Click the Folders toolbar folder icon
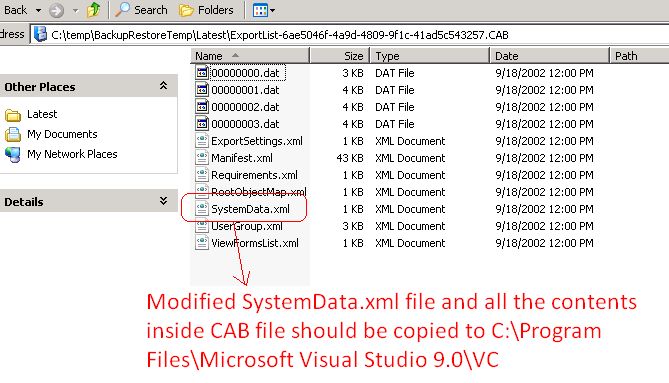669x383 pixels. click(x=186, y=10)
